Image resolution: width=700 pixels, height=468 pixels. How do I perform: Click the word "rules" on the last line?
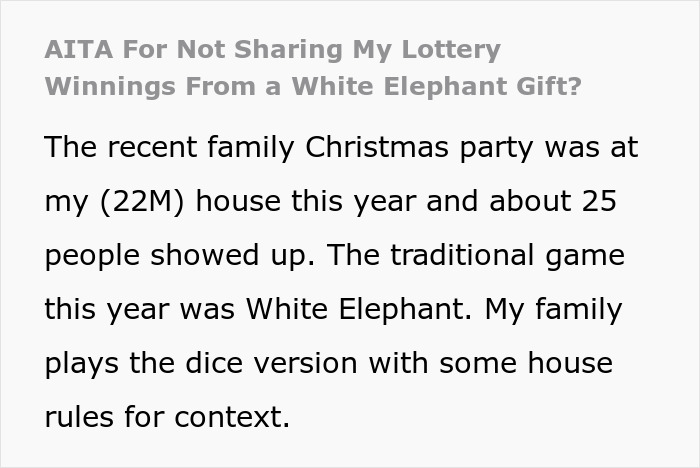click(79, 417)
